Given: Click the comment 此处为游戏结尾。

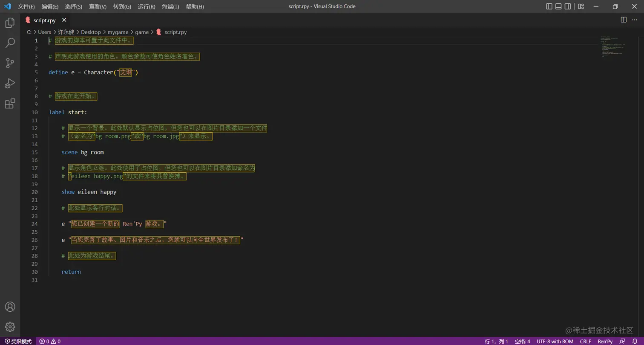Looking at the screenshot, I should (92, 256).
